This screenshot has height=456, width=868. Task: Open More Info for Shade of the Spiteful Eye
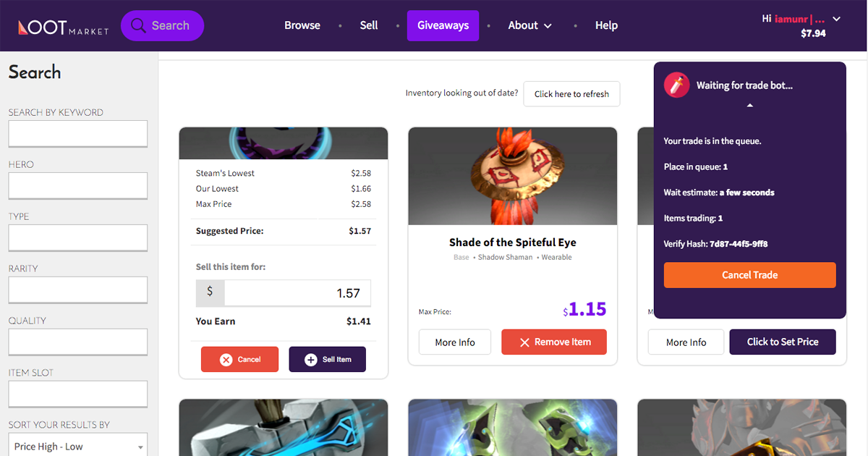tap(455, 342)
